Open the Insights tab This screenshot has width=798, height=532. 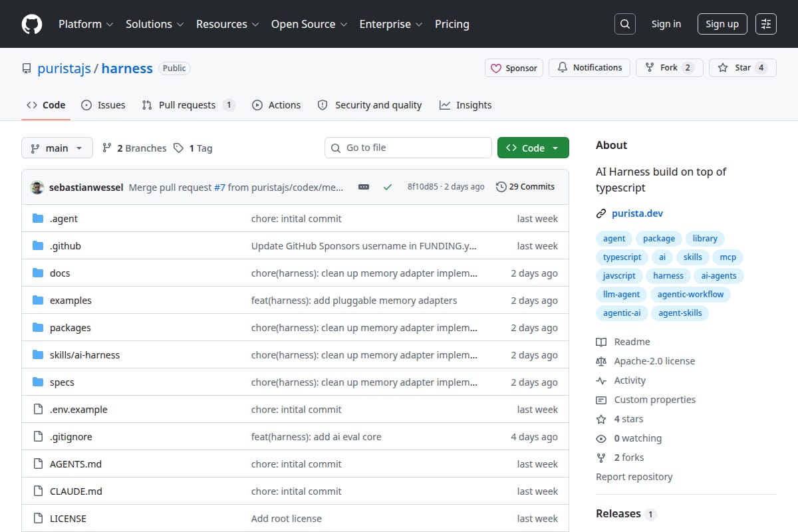click(465, 105)
